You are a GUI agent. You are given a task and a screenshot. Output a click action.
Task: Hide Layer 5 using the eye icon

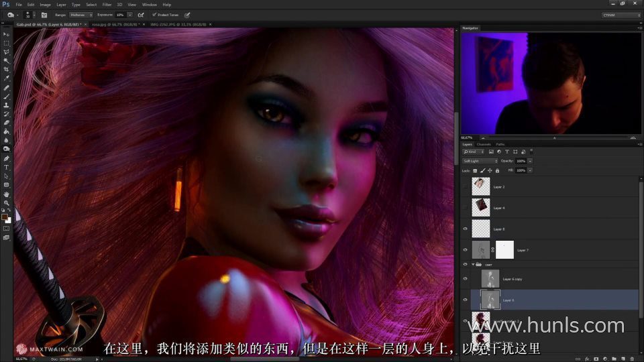pos(466,229)
